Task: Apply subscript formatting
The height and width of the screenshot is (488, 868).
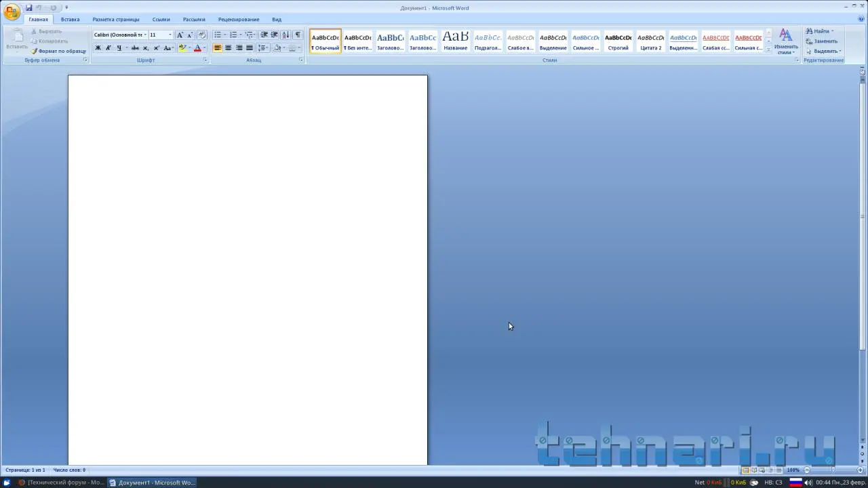Action: (146, 48)
